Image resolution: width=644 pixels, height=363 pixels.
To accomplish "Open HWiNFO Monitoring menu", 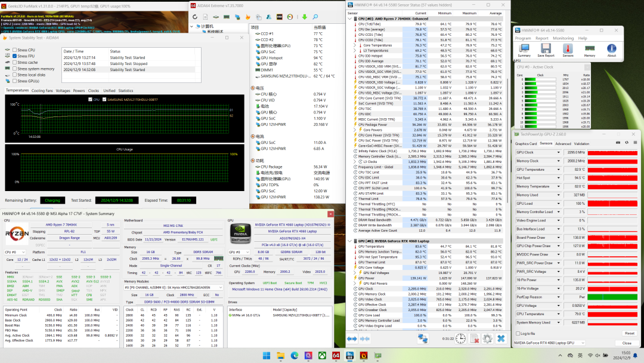I will (563, 38).
